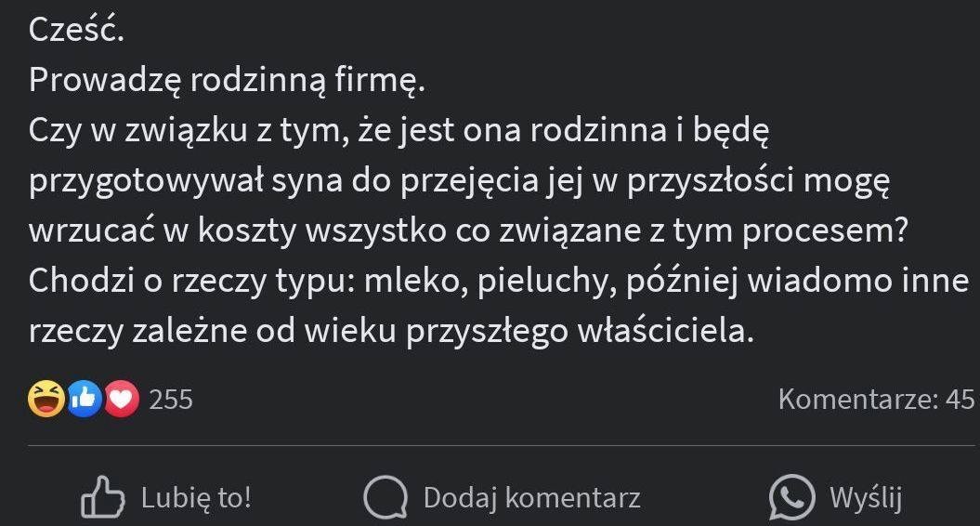Click the line Prowadzę rodzinną firmę.
Screen dimensions: 980x526
tap(227, 81)
